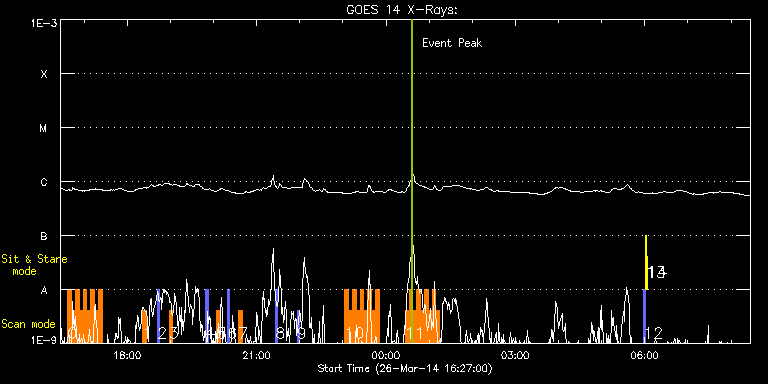The width and height of the screenshot is (768, 384).
Task: Select orange observation block numbered 0
Action: pyautogui.click(x=85, y=316)
